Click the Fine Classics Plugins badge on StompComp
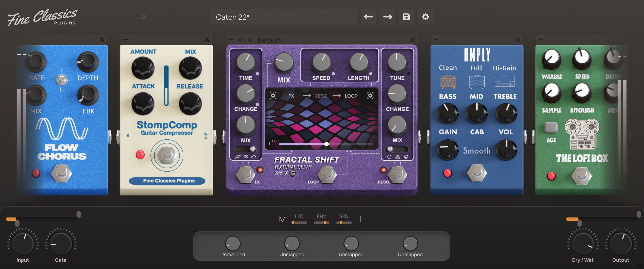Image resolution: width=644 pixels, height=269 pixels. point(167,181)
